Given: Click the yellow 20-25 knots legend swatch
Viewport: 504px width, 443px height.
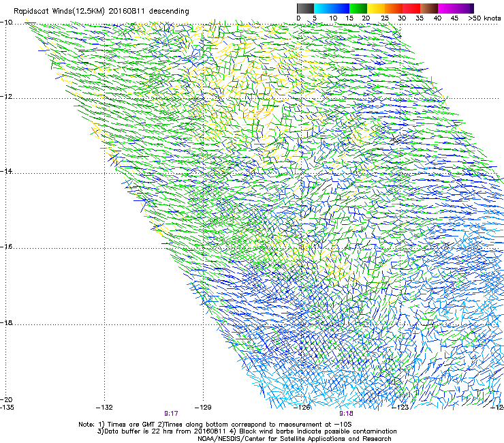Looking at the screenshot, I should click(x=376, y=8).
